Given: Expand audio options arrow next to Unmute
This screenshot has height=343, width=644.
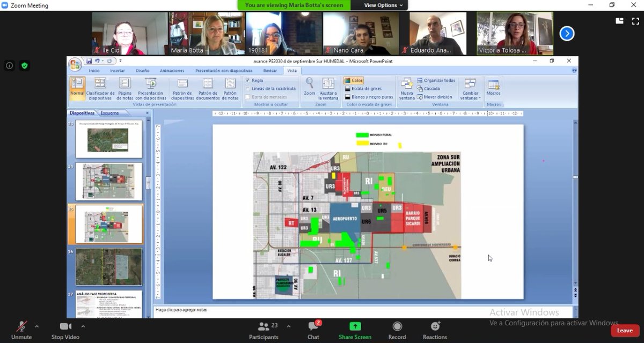Looking at the screenshot, I should [36, 326].
